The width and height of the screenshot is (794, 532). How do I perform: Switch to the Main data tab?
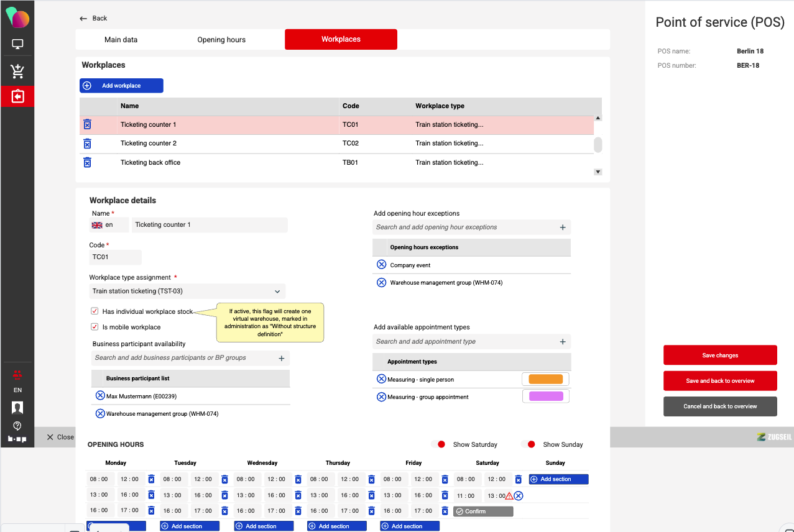coord(121,40)
